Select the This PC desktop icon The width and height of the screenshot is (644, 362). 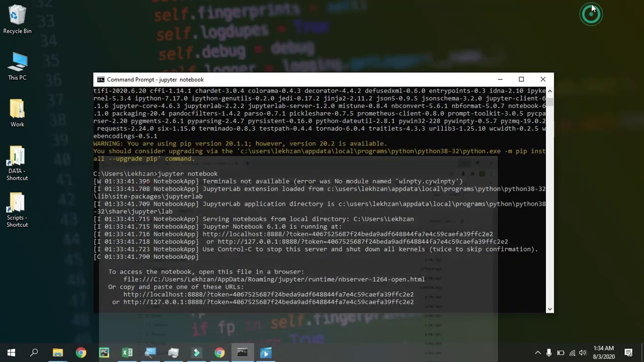tap(17, 66)
